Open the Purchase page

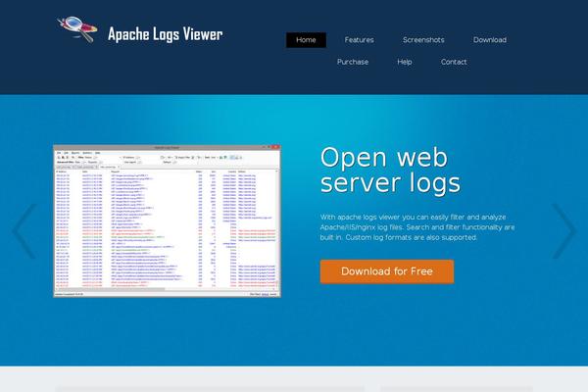click(x=353, y=62)
